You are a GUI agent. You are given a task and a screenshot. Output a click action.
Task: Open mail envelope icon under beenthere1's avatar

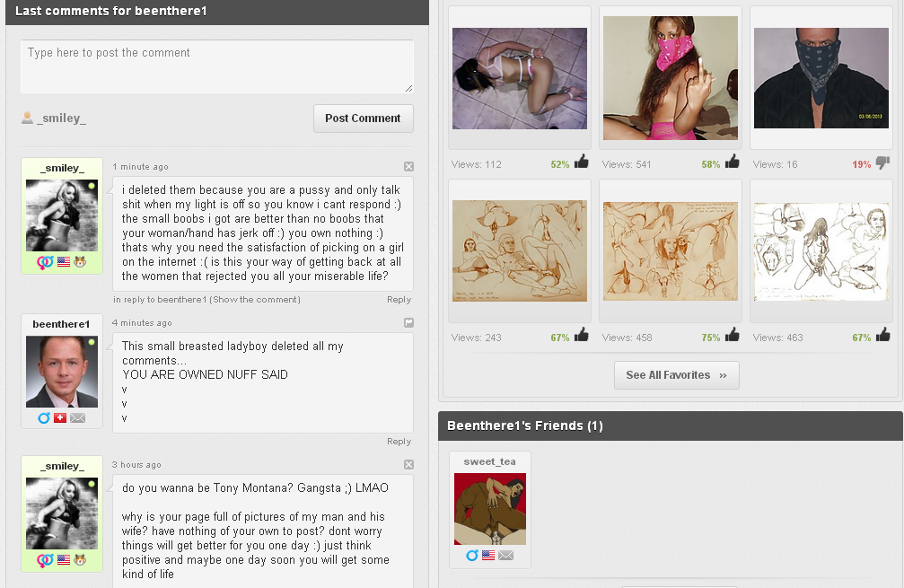tap(78, 418)
